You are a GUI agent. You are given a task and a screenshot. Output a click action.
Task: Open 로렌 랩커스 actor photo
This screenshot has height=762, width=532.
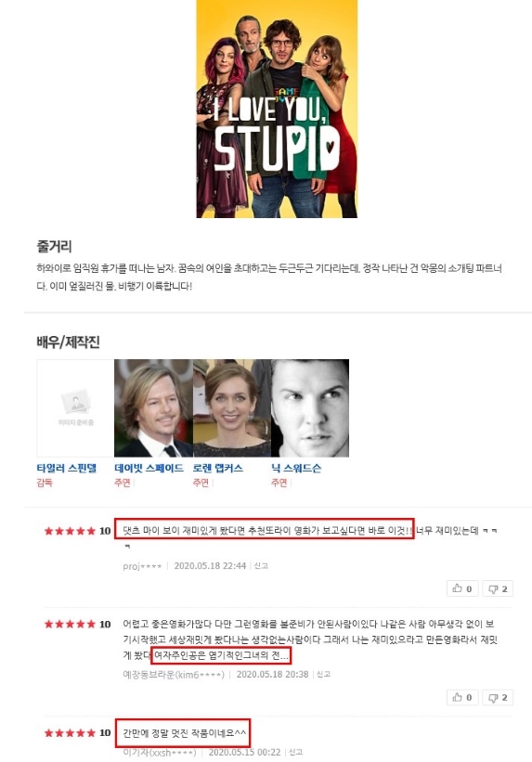coord(232,408)
